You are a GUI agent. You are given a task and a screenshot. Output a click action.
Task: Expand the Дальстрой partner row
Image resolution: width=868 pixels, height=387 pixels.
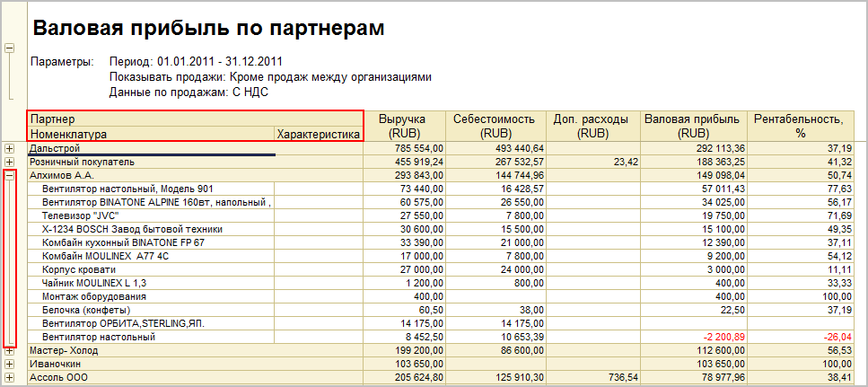pos(10,148)
